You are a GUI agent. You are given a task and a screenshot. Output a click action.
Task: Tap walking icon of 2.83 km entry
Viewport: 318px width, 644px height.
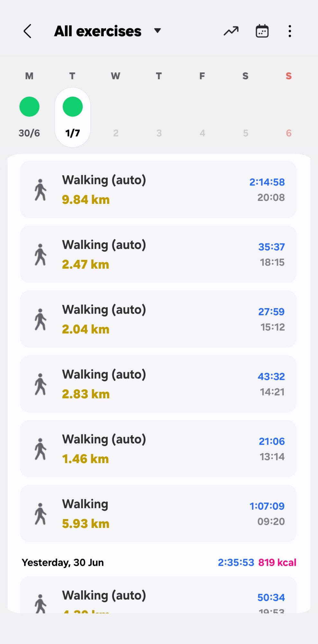41,384
